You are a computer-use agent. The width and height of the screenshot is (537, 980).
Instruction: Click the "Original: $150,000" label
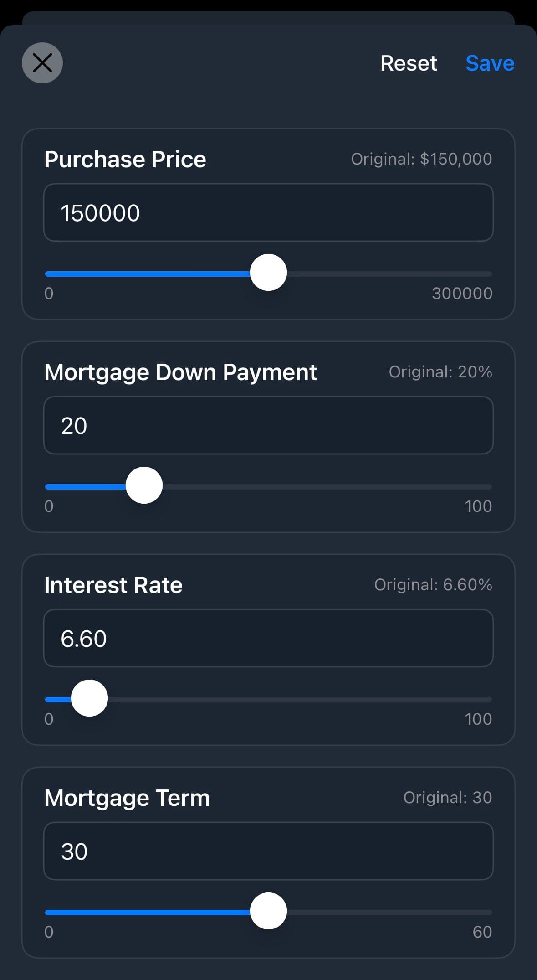click(421, 159)
